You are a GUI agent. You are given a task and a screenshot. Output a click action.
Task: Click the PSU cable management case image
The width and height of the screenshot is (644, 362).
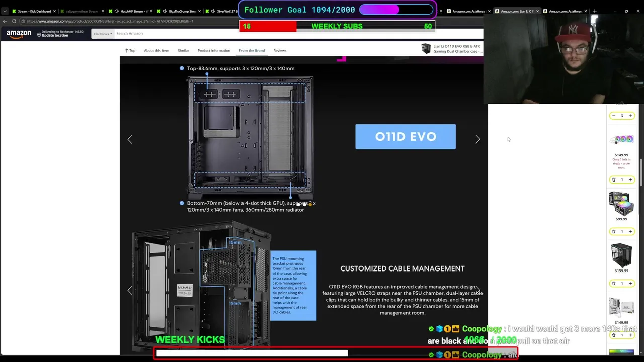(x=201, y=287)
